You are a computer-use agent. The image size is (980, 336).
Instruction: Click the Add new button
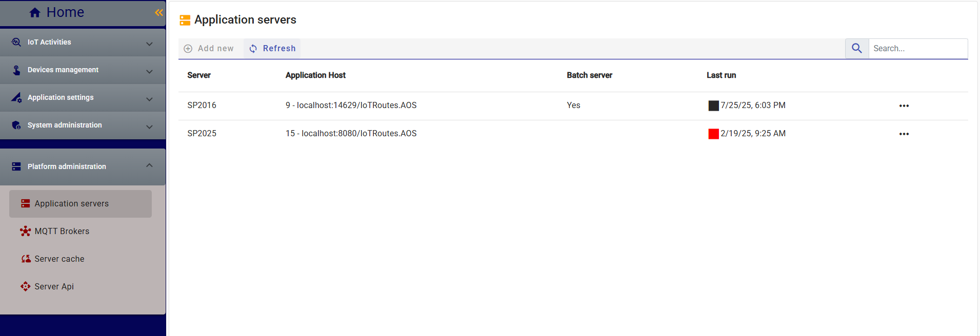[209, 49]
